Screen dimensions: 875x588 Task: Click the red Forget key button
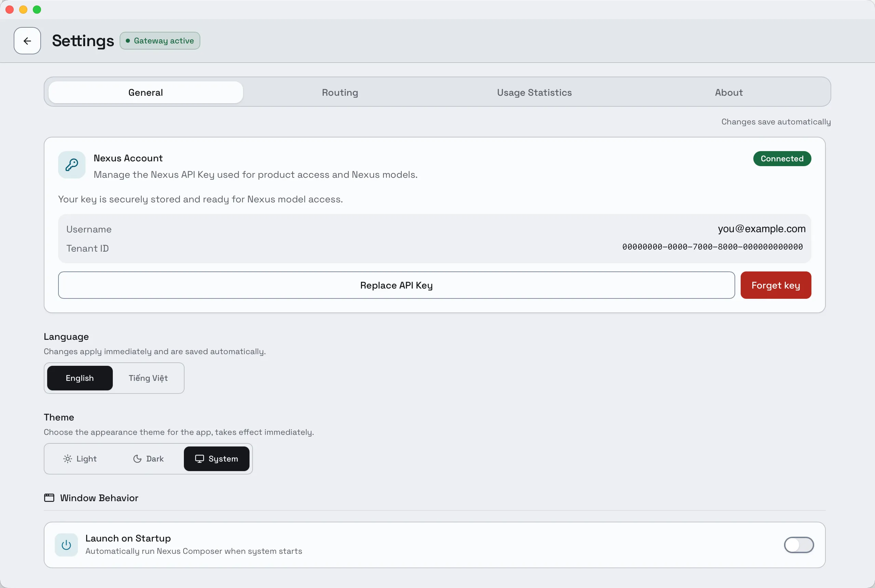point(776,285)
